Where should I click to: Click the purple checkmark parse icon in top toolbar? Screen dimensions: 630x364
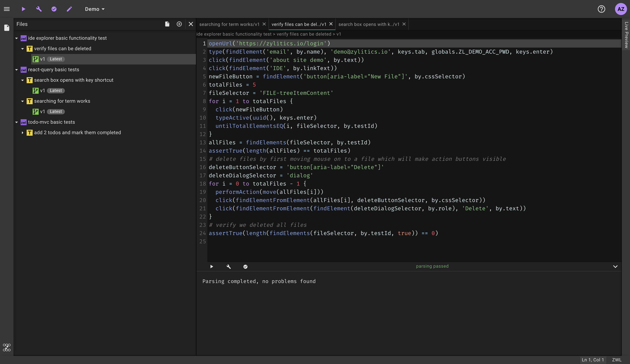click(54, 9)
